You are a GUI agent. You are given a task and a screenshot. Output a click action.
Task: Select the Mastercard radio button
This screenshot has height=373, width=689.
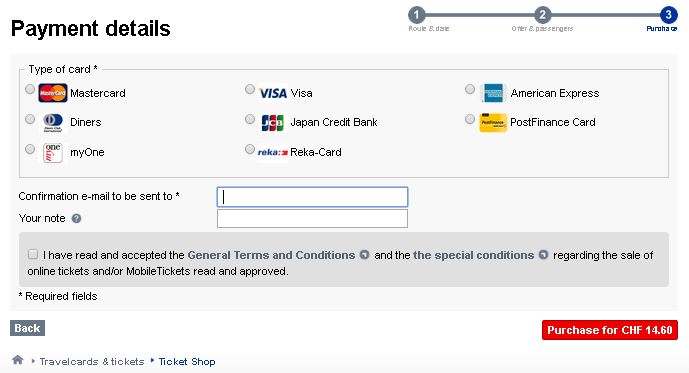[30, 90]
